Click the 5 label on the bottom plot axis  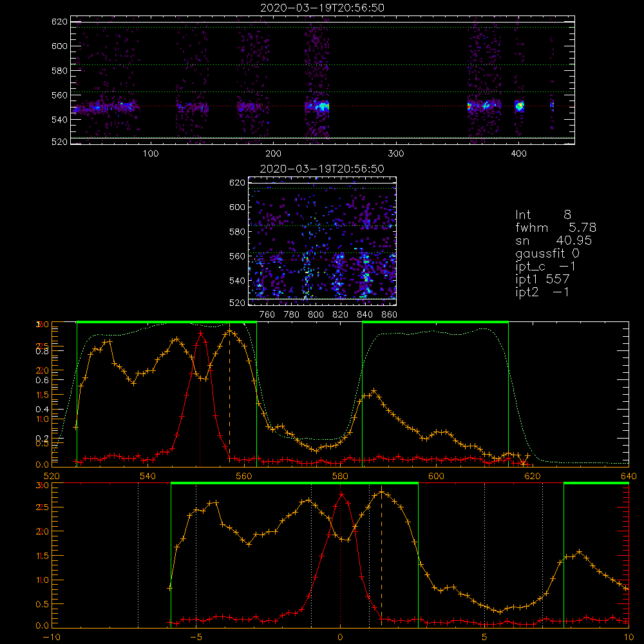tap(485, 638)
